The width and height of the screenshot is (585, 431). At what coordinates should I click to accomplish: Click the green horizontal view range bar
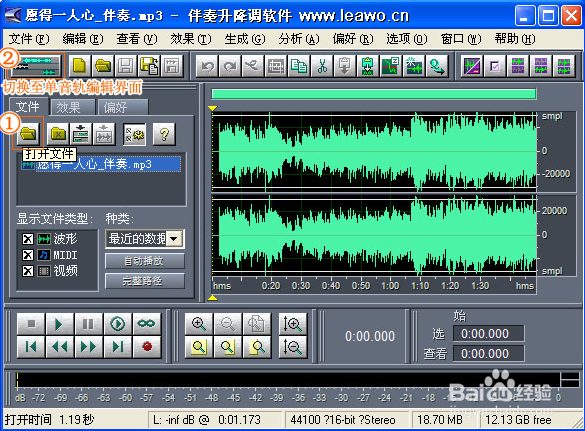point(373,94)
